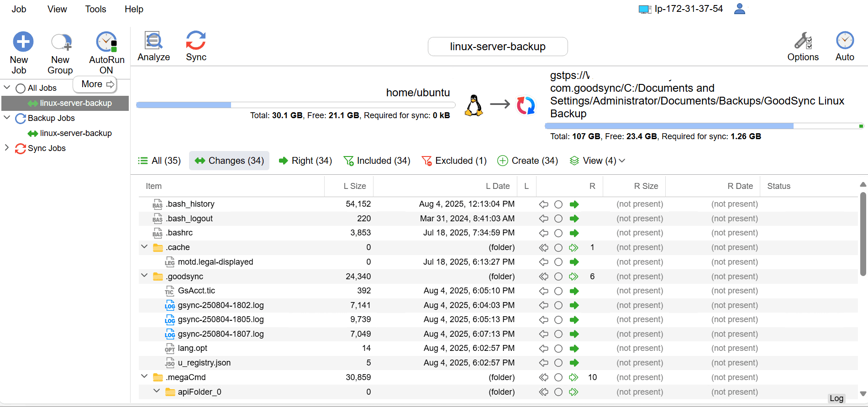The width and height of the screenshot is (868, 407).
Task: Click the right folder usage progress bar
Action: coord(704,126)
